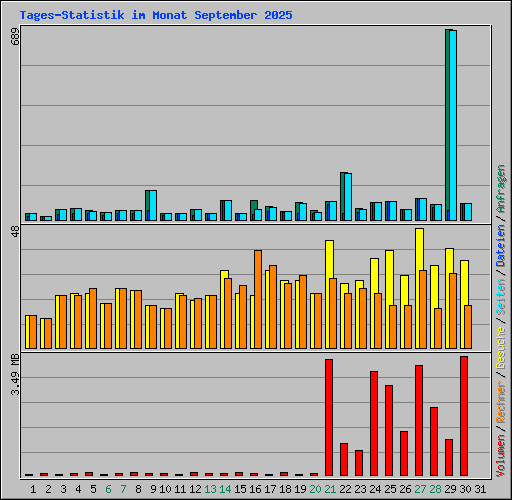This screenshot has height=500, width=512.
Task: Click the tall cyan bar for day 29
Action: [453, 125]
